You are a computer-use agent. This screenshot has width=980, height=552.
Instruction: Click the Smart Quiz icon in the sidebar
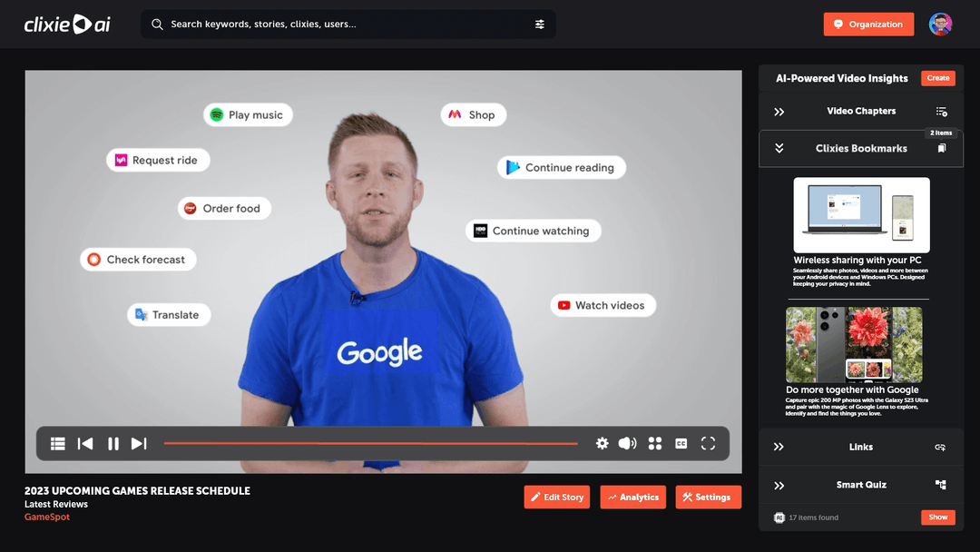[941, 485]
